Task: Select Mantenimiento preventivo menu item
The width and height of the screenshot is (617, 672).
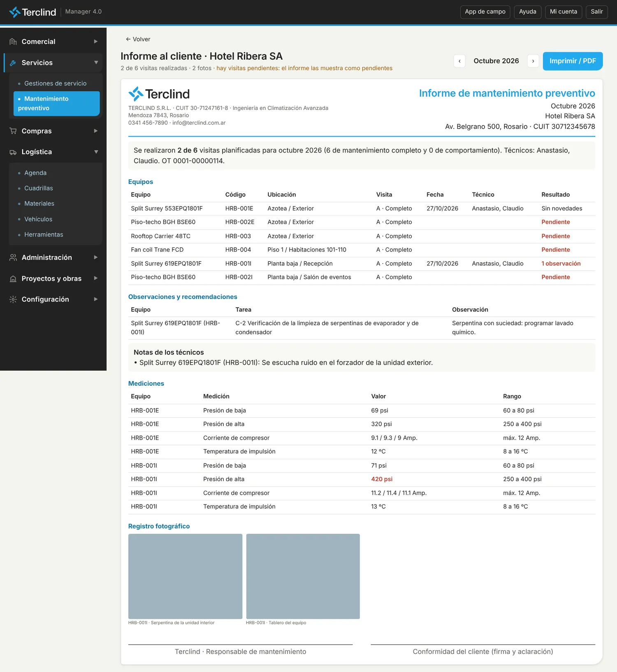Action: [x=57, y=104]
